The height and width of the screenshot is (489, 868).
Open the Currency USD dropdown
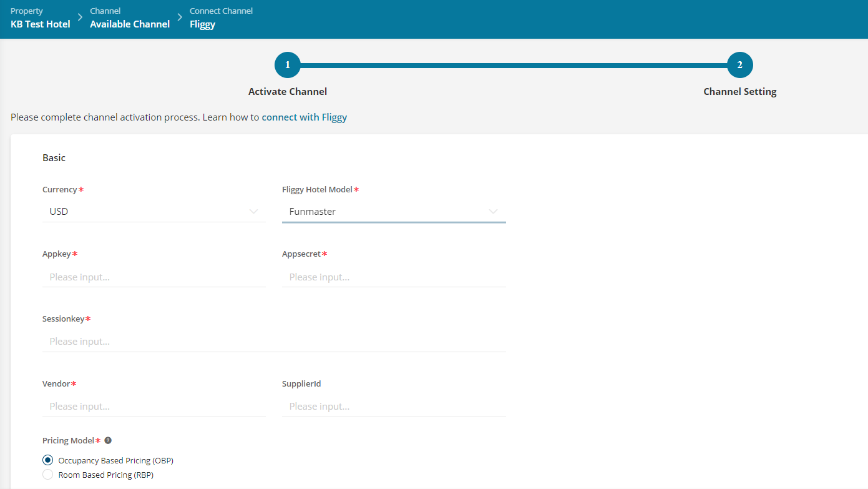click(x=154, y=212)
